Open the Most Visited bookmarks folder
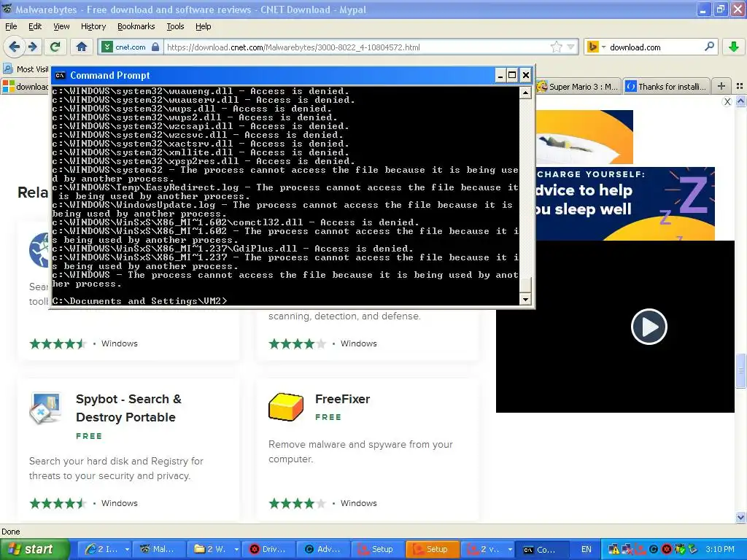This screenshot has width=747, height=560. (x=26, y=69)
